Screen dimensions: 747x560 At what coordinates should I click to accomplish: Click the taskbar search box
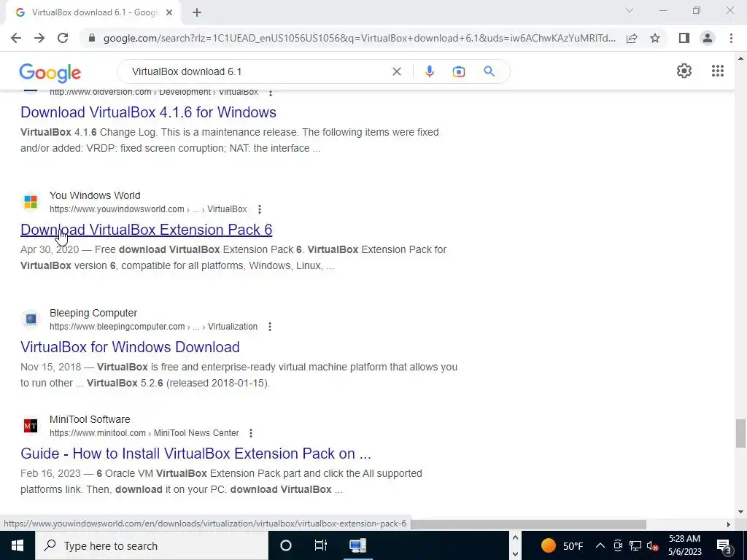(152, 545)
